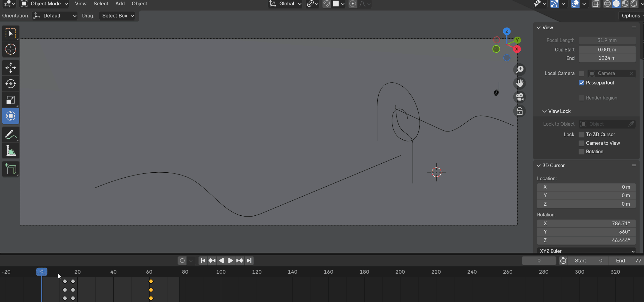Select the Scale tool
This screenshot has width=644, height=302.
(x=11, y=100)
